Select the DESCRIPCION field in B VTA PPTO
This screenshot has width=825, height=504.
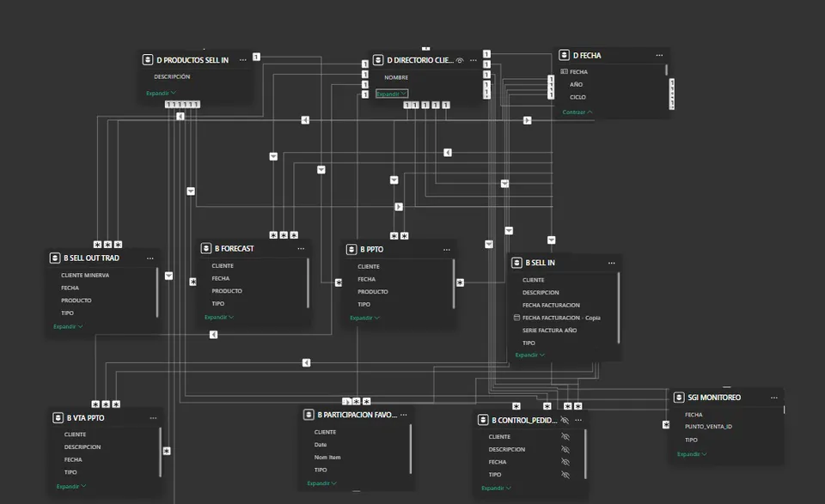point(82,446)
